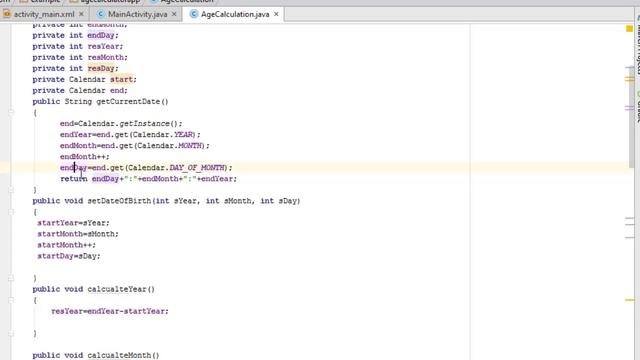Close the MainActivity.java tab

174,14
